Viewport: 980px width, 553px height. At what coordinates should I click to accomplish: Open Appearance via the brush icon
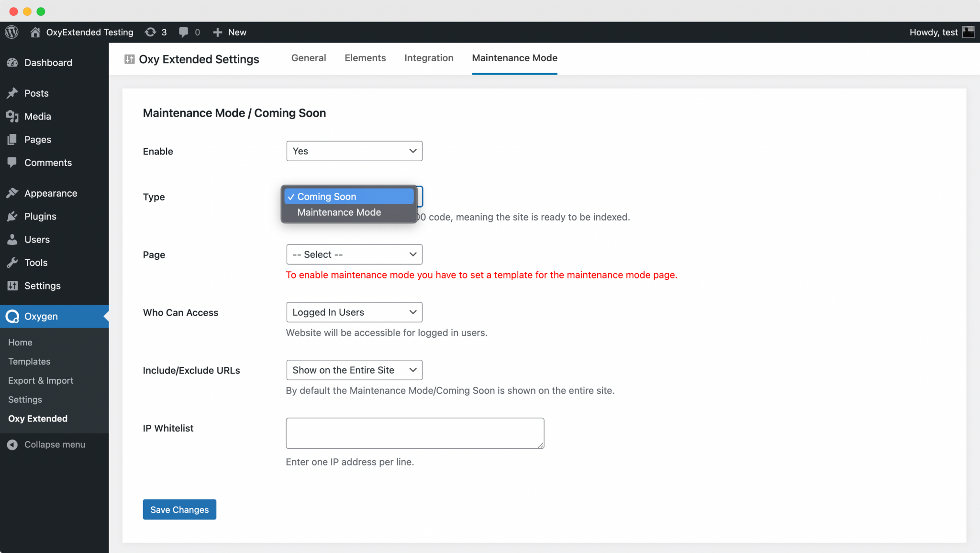pyautogui.click(x=13, y=193)
